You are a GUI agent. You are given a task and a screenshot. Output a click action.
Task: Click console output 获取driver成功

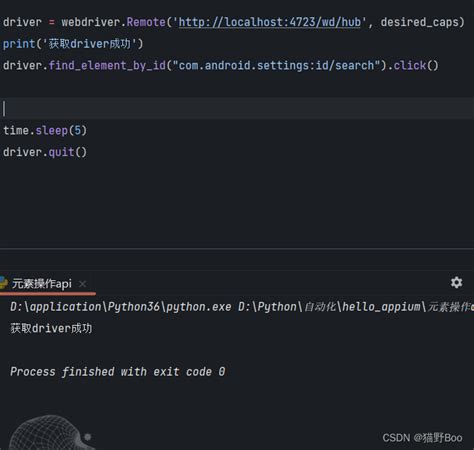51,328
